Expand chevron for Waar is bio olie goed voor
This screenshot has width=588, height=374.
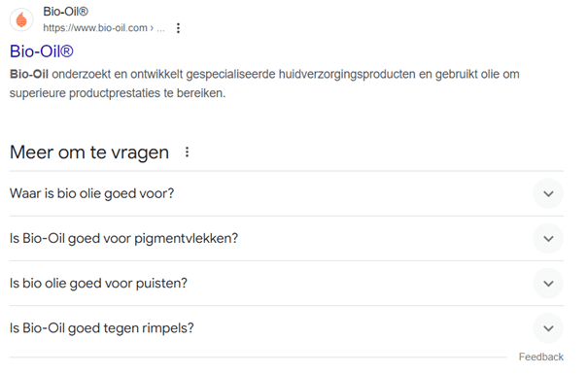click(x=548, y=193)
